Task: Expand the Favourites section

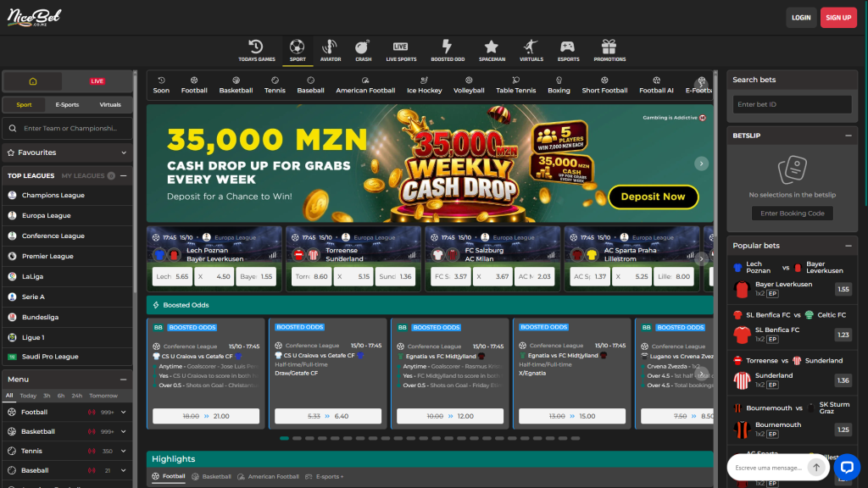Action: coord(67,152)
